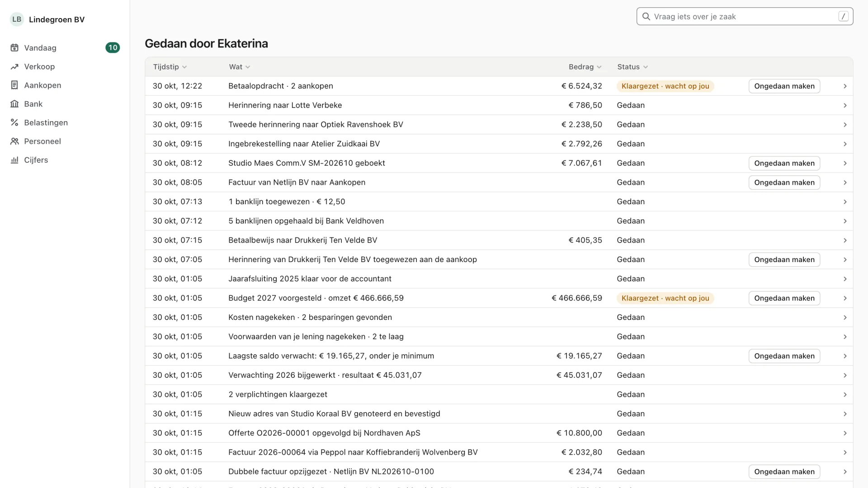This screenshot has width=868, height=488.
Task: Select the Aankopen receipt icon
Action: 14,85
